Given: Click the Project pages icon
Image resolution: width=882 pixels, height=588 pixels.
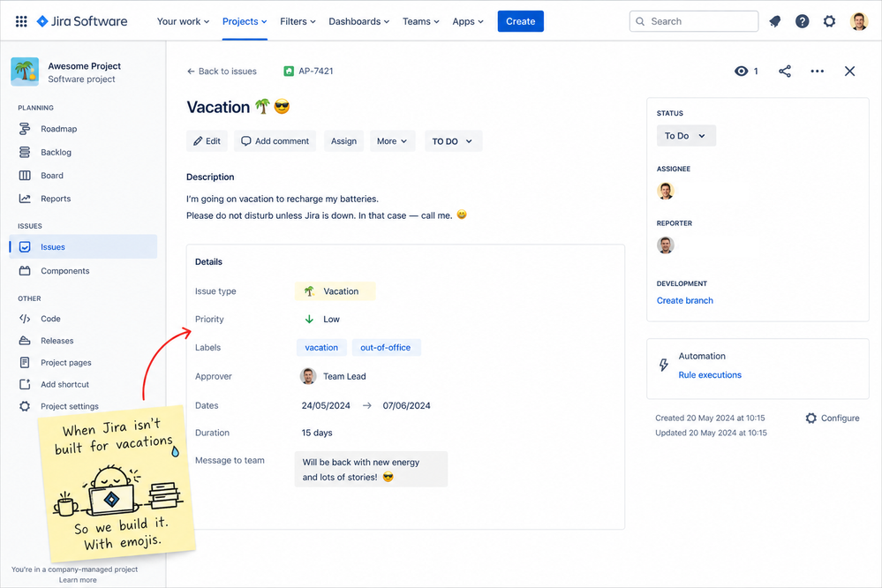Looking at the screenshot, I should pos(25,362).
